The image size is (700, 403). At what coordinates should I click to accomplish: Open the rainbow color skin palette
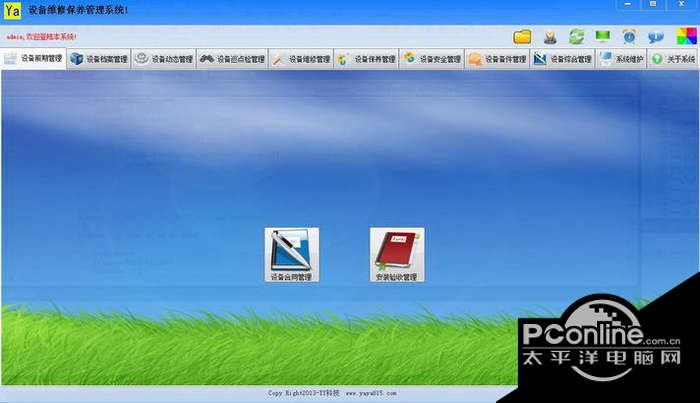(686, 36)
